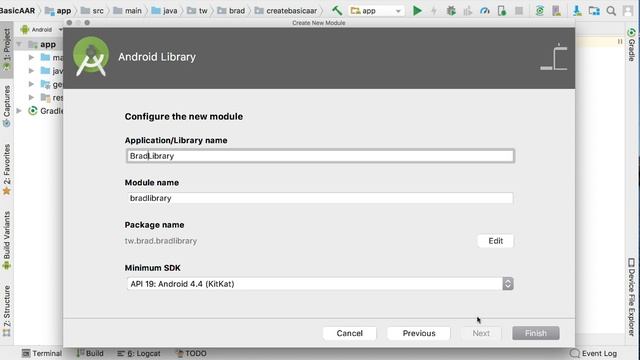This screenshot has width=640, height=360.
Task: Click the Module name field
Action: [320, 198]
